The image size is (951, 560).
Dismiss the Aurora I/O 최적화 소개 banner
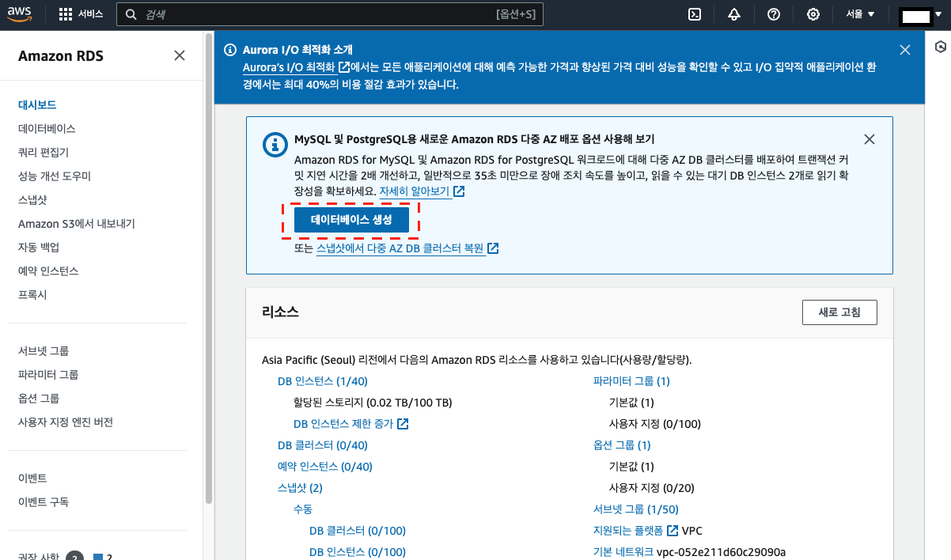tap(905, 50)
